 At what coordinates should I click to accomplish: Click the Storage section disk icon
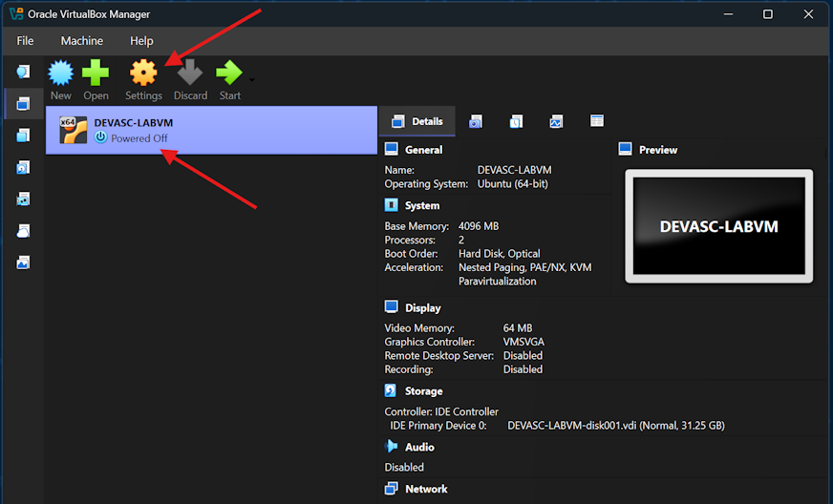point(391,390)
